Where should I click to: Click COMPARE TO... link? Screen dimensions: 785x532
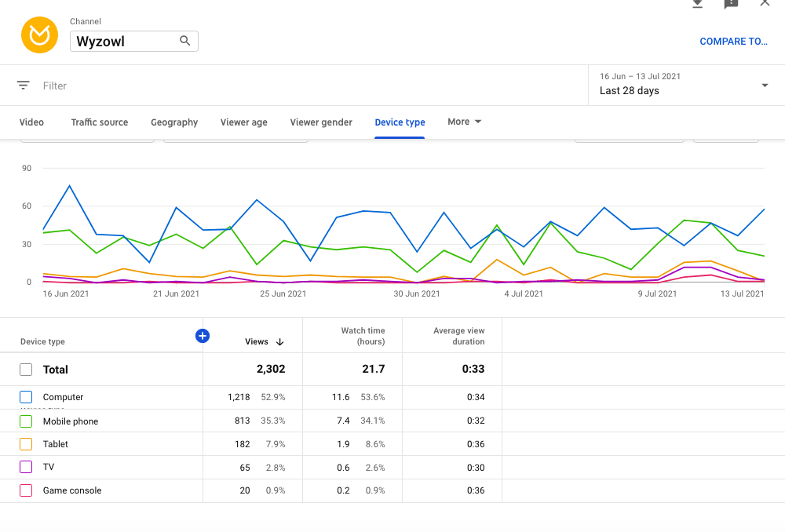click(x=733, y=42)
